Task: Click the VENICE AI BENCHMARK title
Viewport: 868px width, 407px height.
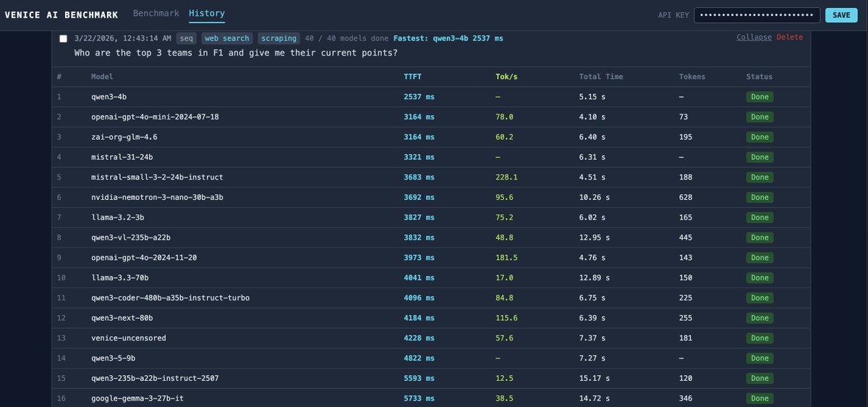Action: 61,14
